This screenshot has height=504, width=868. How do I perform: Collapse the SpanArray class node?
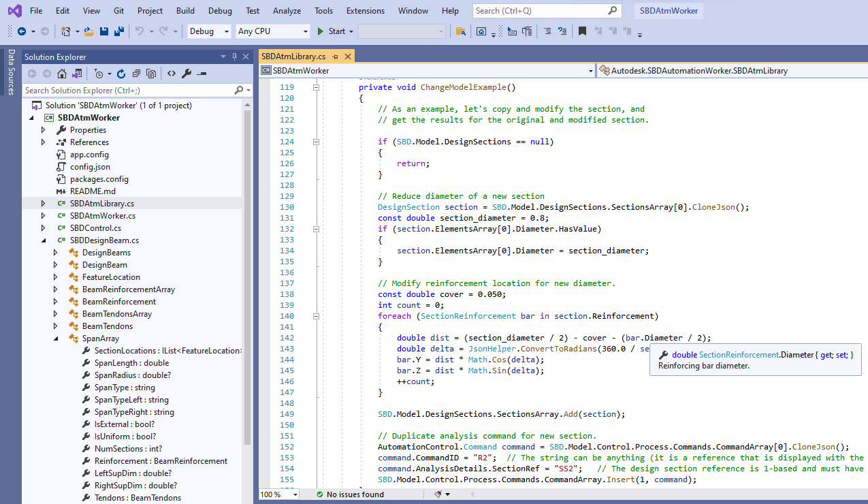[56, 338]
